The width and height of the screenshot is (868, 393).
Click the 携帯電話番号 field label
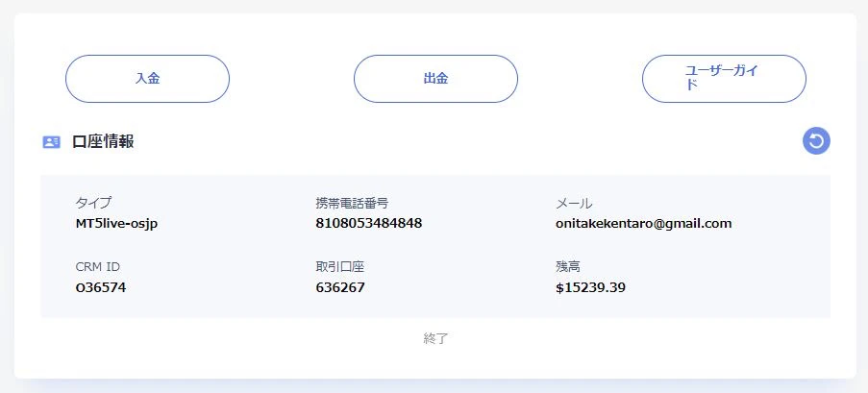coord(352,203)
